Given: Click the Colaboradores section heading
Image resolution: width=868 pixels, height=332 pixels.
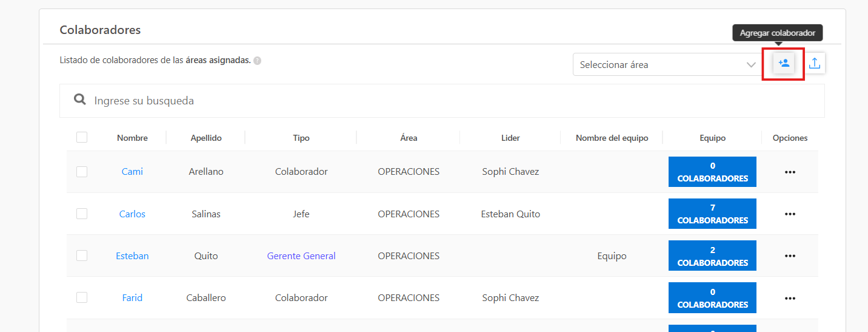Looking at the screenshot, I should coord(100,30).
